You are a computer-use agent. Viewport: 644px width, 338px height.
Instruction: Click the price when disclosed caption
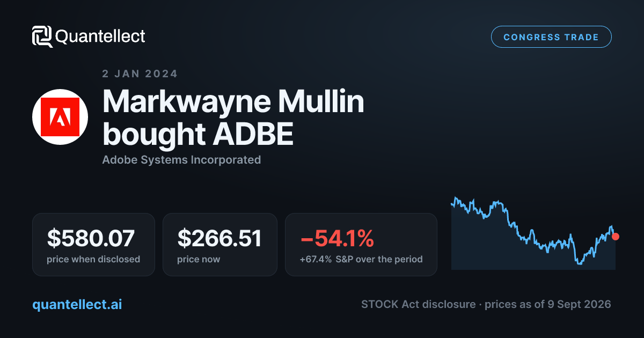pyautogui.click(x=93, y=259)
